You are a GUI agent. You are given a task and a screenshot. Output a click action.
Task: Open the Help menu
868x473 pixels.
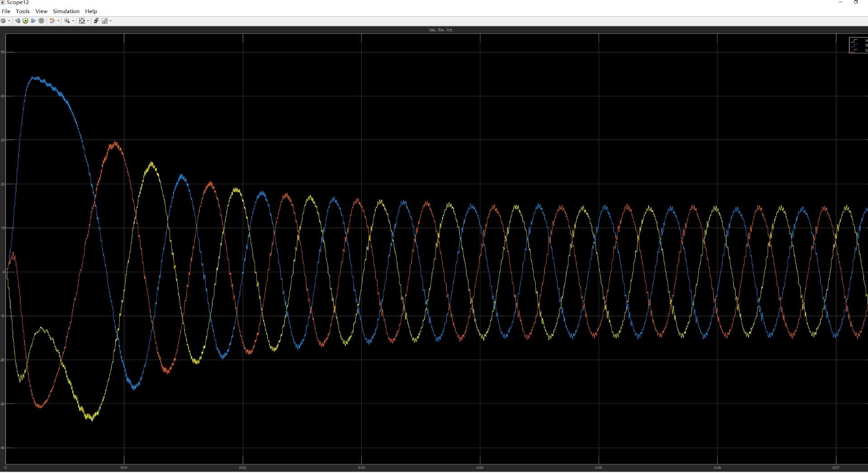tap(91, 11)
